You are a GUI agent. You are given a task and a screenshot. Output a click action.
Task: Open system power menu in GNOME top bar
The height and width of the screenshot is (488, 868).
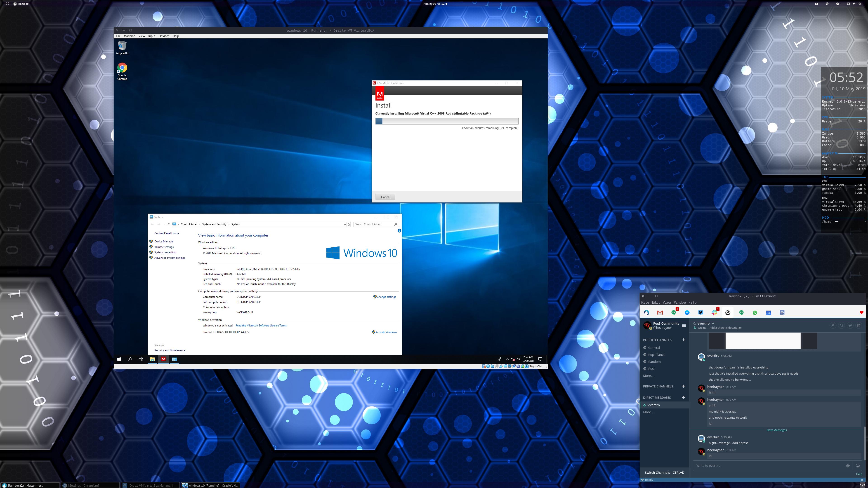point(860,4)
